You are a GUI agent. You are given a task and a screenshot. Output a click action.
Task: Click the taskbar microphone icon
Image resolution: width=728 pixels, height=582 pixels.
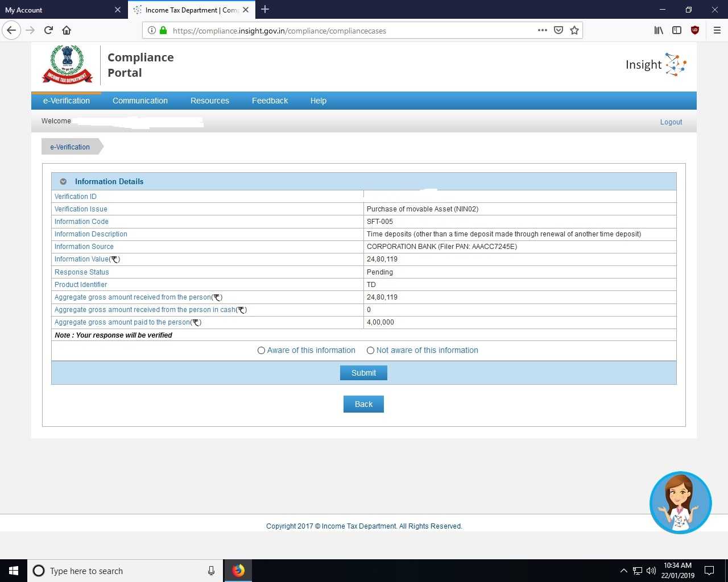tap(211, 571)
